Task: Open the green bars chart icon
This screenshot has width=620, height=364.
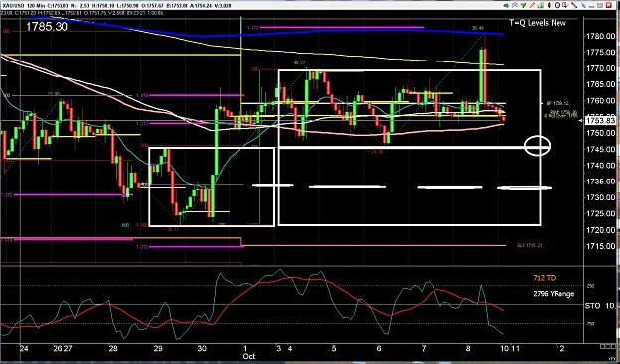Action: pos(541,6)
